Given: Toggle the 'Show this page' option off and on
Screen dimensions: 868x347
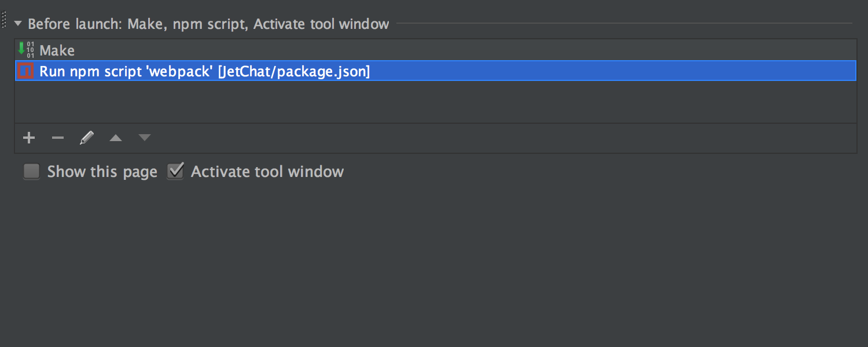Looking at the screenshot, I should (31, 171).
